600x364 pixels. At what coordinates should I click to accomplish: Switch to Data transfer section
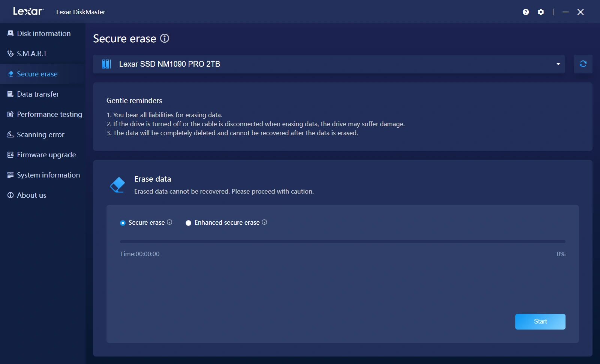pos(43,94)
